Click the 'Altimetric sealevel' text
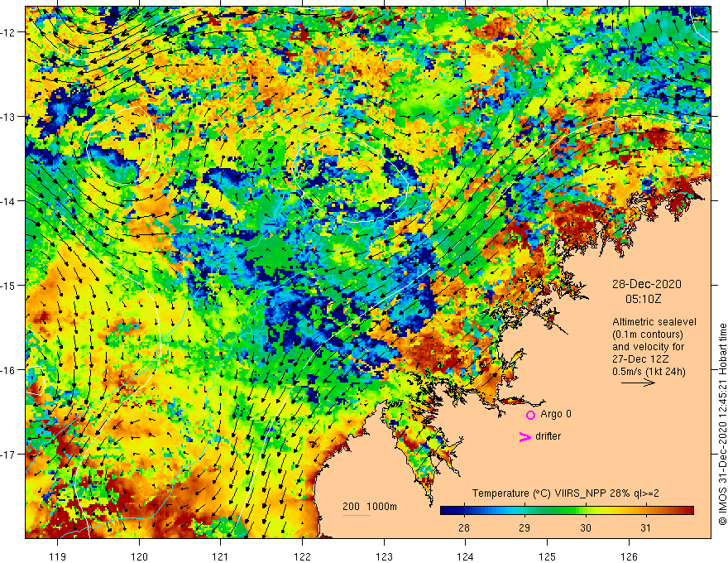This screenshot has height=563, width=728. point(654,322)
